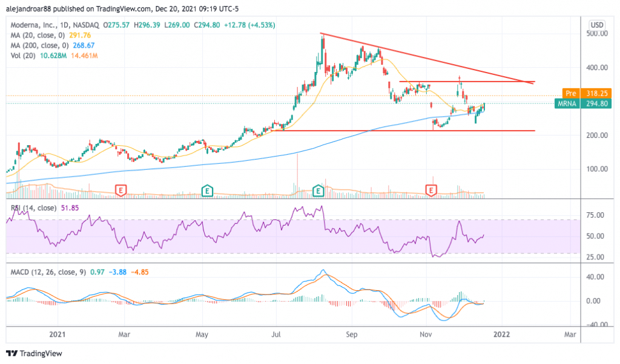Click the high price H296.39
Viewport: 620px width, 364px height.
click(147, 25)
